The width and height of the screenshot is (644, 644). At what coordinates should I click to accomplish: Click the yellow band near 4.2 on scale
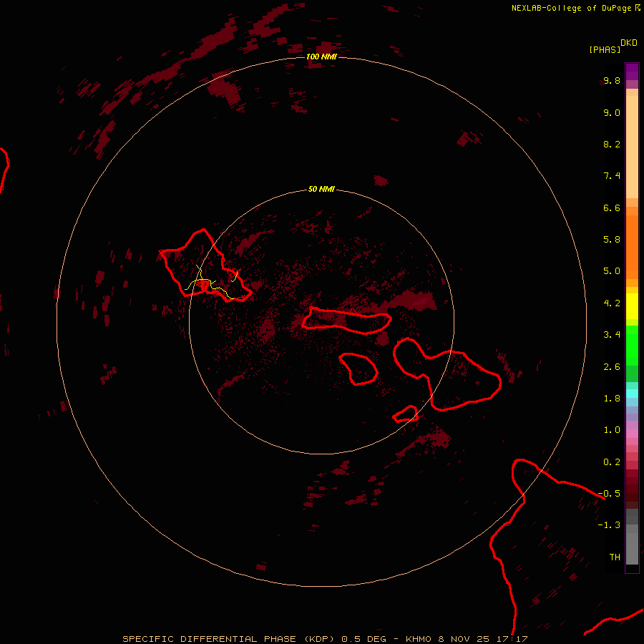point(632,306)
